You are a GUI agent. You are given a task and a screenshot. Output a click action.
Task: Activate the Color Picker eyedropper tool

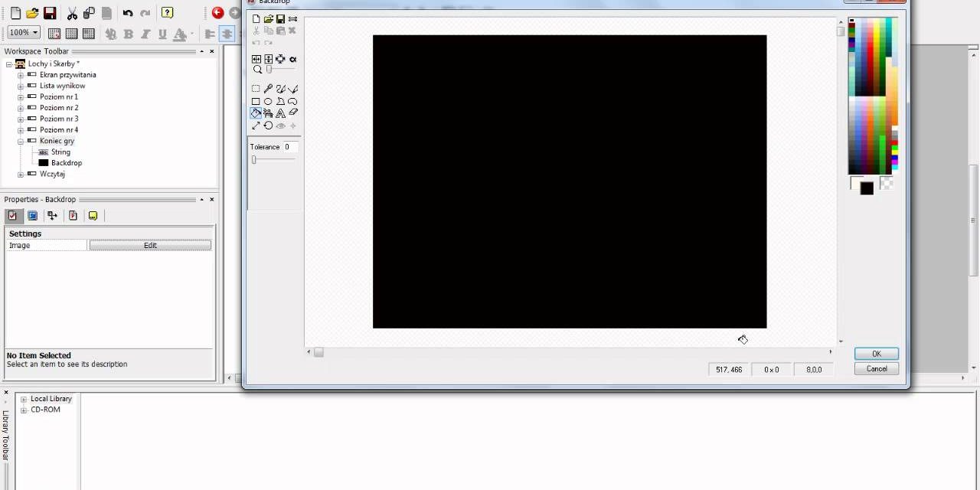click(268, 89)
